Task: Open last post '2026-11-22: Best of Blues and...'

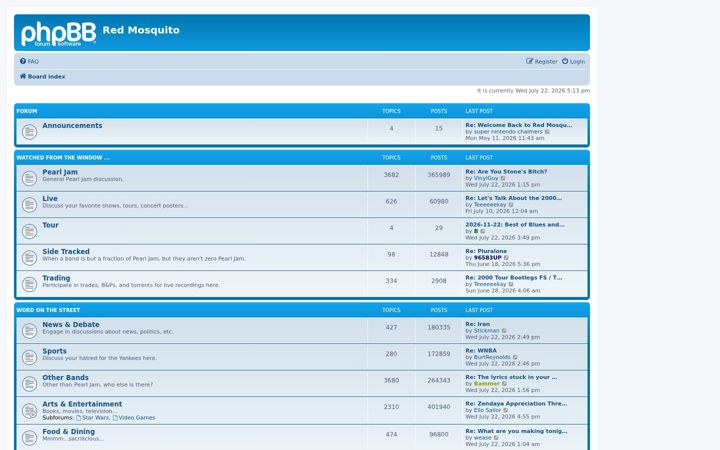Action: click(x=515, y=225)
